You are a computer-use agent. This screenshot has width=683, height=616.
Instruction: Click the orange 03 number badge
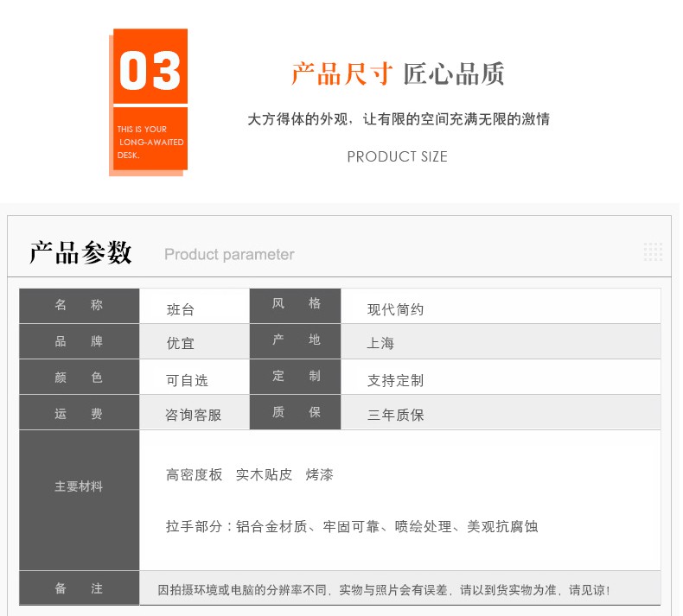(x=150, y=70)
